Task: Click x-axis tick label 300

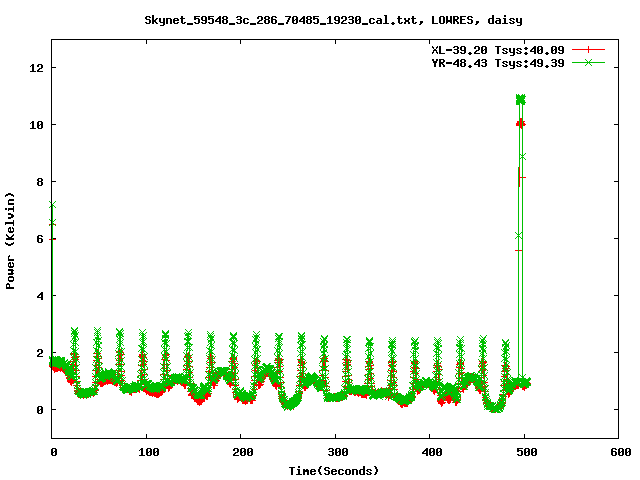Action: pos(338,452)
